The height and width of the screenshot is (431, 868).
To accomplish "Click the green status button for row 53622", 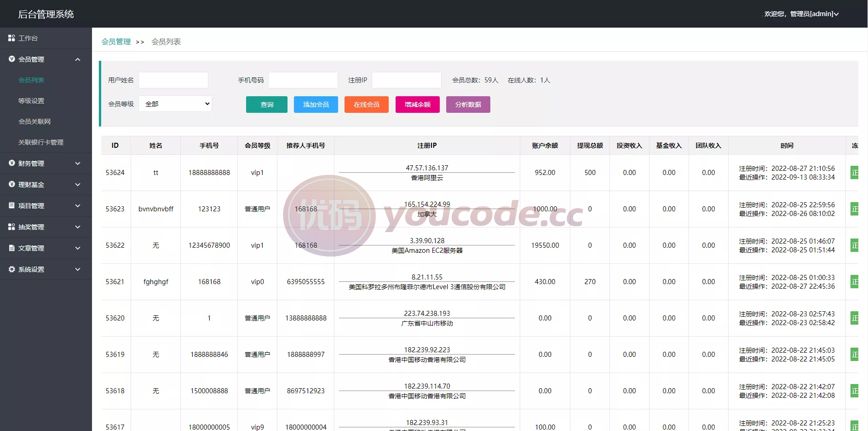I will coord(854,245).
